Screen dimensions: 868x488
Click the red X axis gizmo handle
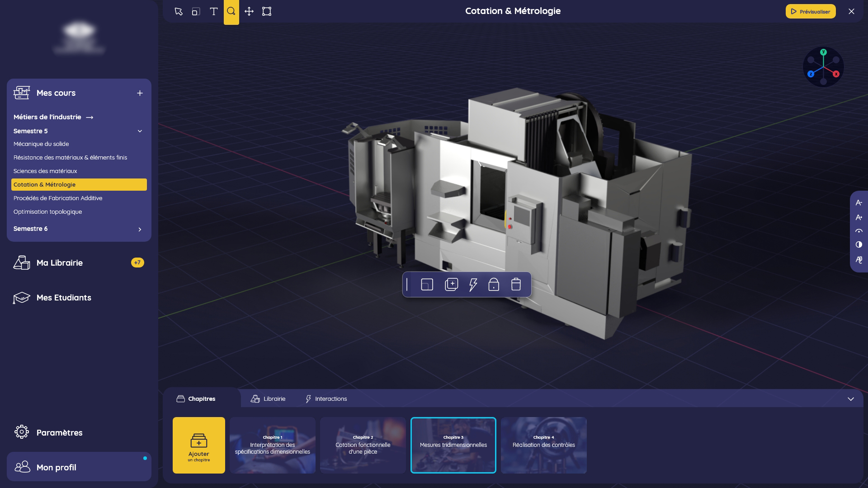click(x=836, y=74)
